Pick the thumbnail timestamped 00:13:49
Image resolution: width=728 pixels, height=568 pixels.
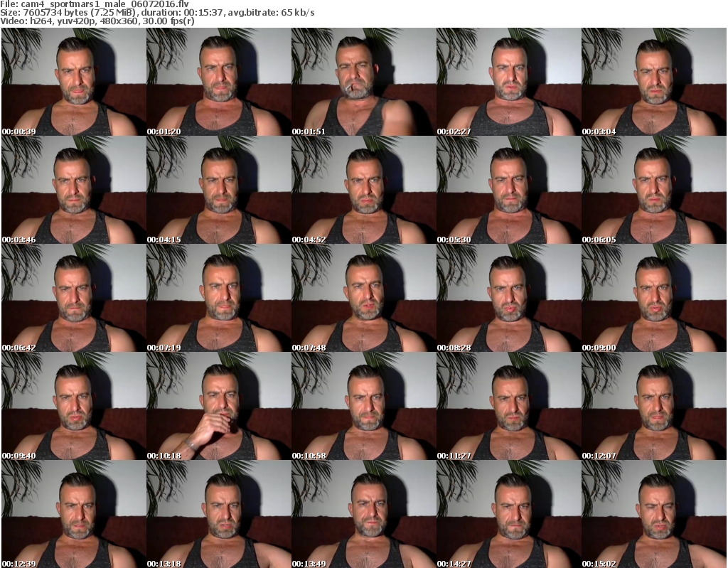363,514
